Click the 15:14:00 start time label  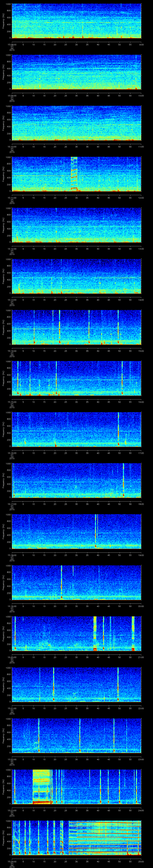coord(12,351)
